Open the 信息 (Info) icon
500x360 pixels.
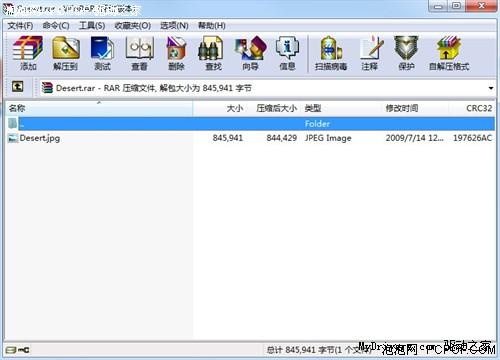(x=287, y=49)
